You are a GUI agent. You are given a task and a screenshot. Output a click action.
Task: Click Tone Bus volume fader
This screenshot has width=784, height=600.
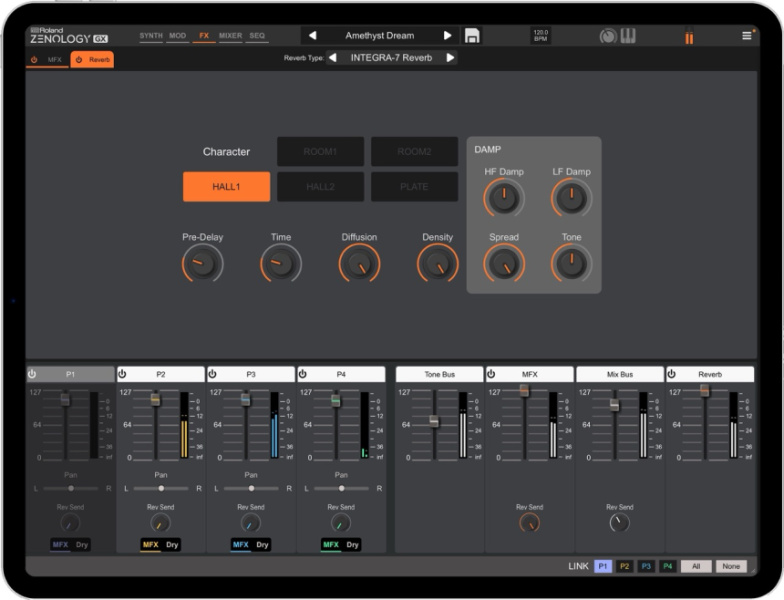[434, 422]
